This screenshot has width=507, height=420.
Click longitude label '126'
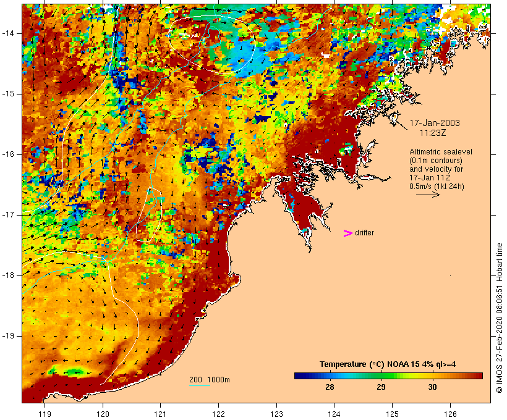[x=450, y=414]
